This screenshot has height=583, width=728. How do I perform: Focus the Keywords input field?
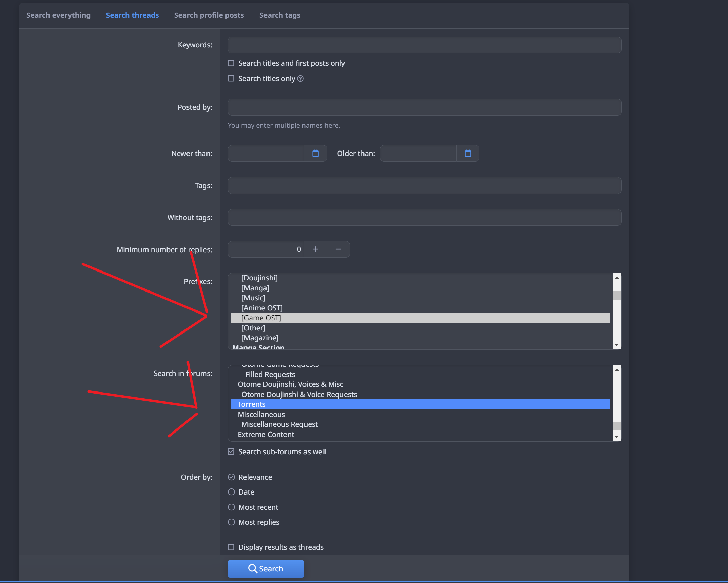pos(425,45)
